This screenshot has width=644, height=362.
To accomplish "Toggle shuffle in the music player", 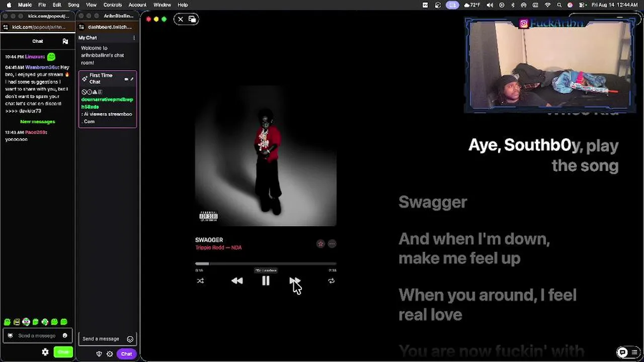I will pos(200,281).
